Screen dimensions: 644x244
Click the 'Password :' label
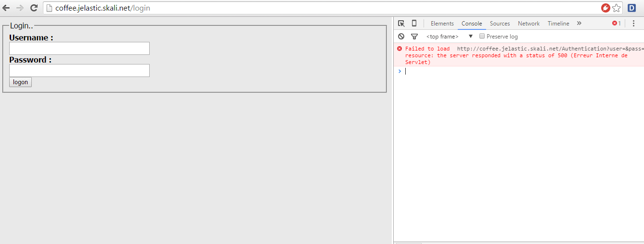(30, 60)
